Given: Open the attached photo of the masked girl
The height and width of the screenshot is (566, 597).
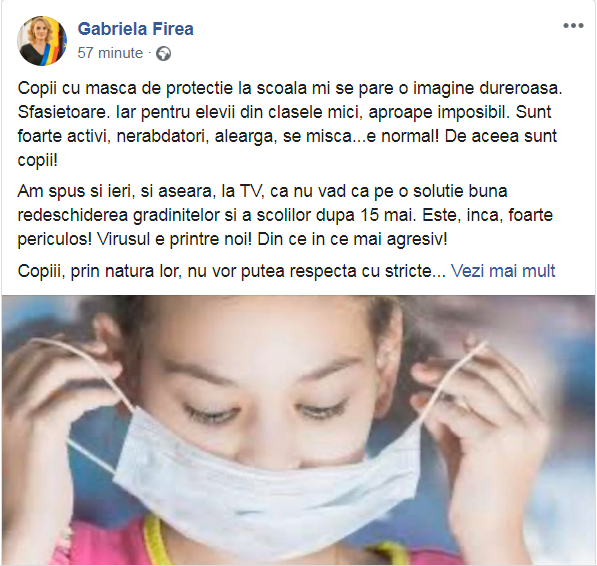Looking at the screenshot, I should (x=298, y=430).
